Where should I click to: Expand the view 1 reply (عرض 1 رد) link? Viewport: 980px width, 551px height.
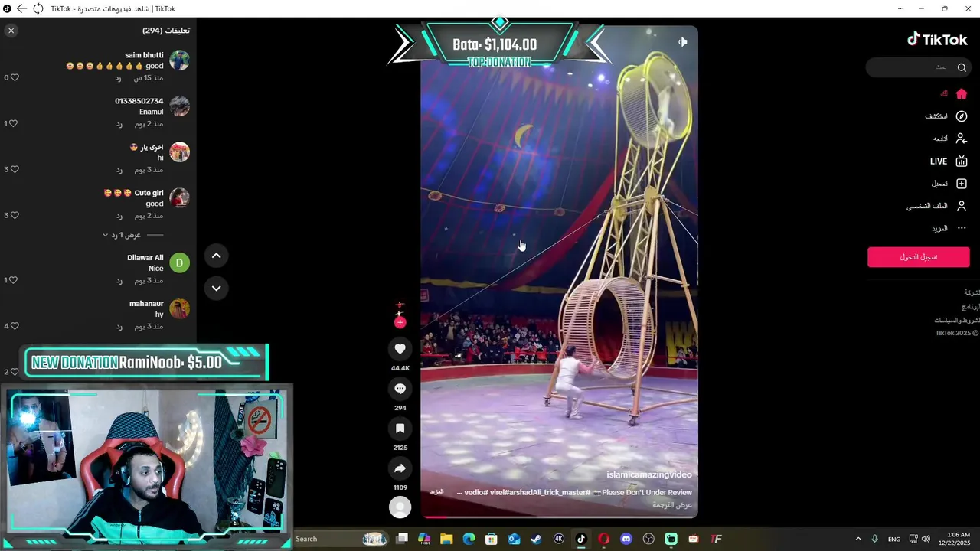(122, 235)
